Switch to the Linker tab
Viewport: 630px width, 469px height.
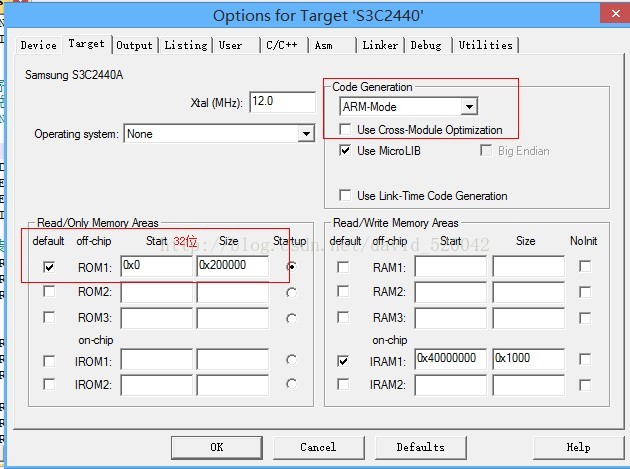pyautogui.click(x=380, y=45)
